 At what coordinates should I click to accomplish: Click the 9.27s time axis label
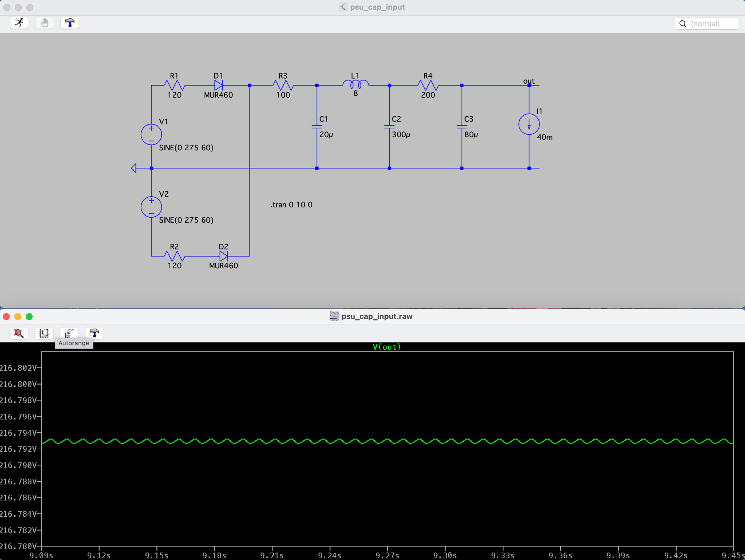(387, 556)
